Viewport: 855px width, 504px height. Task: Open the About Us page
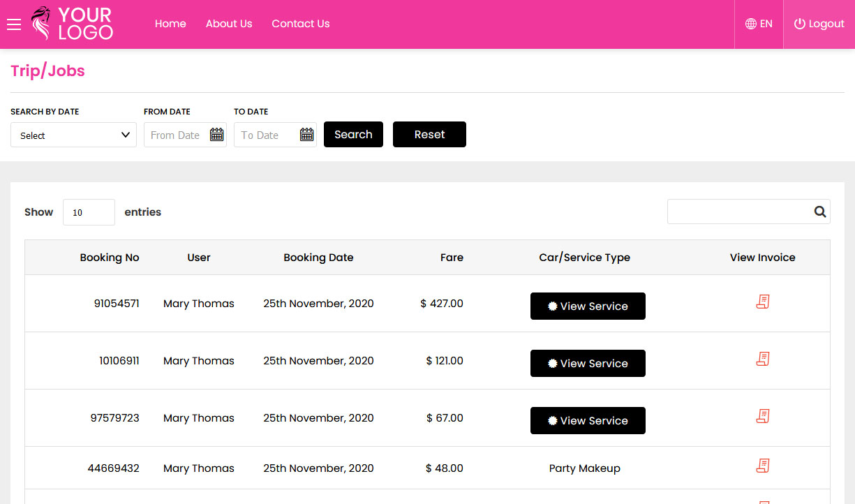coord(229,24)
